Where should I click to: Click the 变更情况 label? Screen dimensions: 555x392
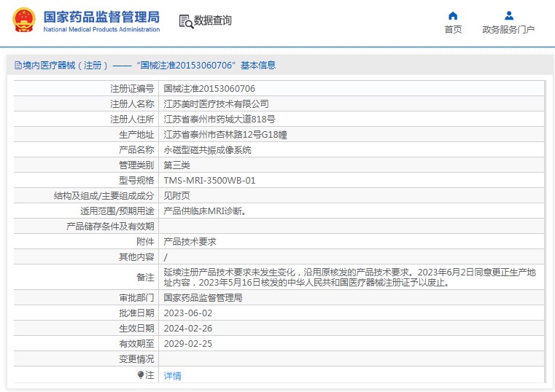(x=136, y=359)
